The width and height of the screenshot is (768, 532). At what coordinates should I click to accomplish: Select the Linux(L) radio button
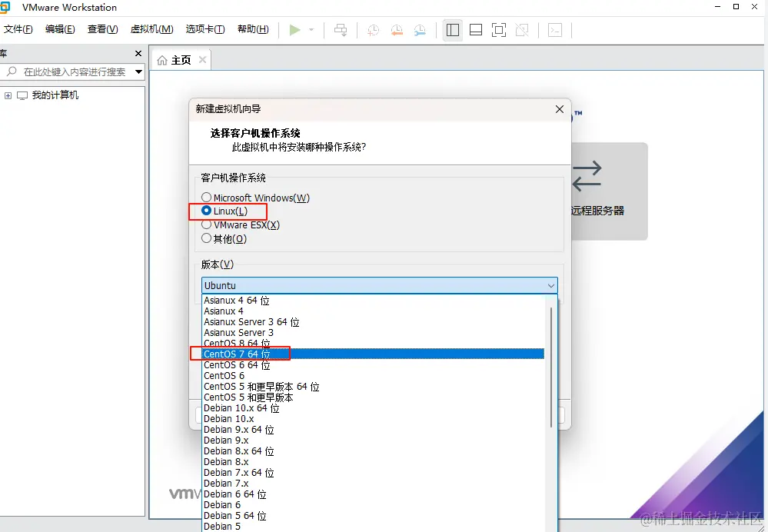click(x=207, y=211)
